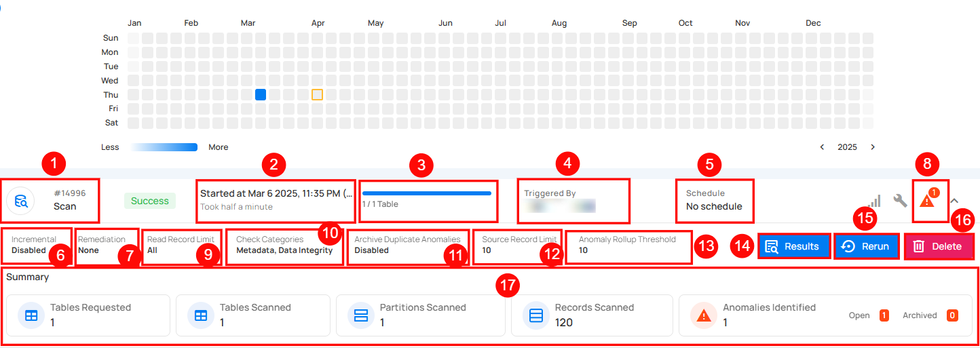
Task: Click the Tables Requested summary icon
Action: pos(31,315)
